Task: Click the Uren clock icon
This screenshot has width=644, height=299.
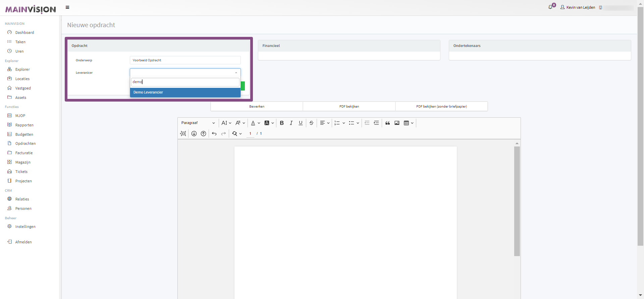Action: pyautogui.click(x=9, y=51)
